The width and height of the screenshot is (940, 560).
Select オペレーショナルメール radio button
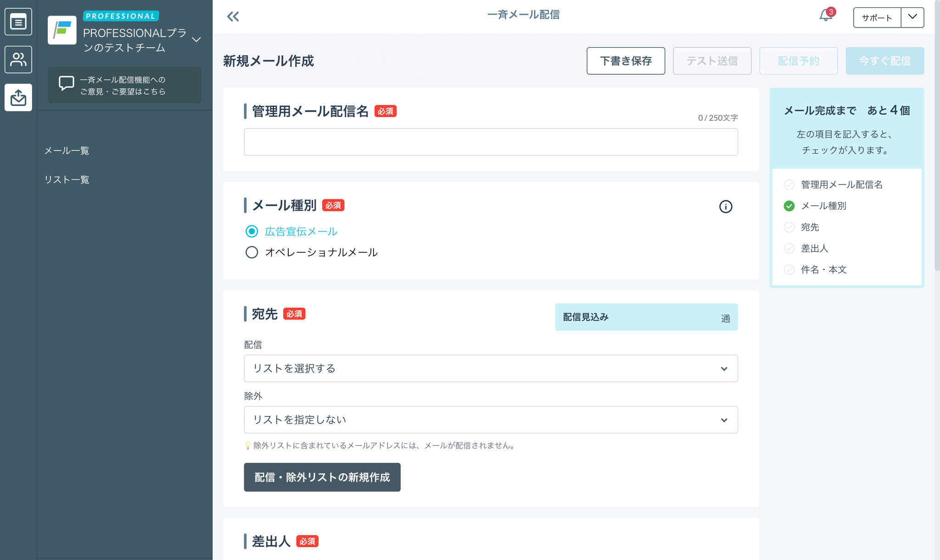coord(252,253)
